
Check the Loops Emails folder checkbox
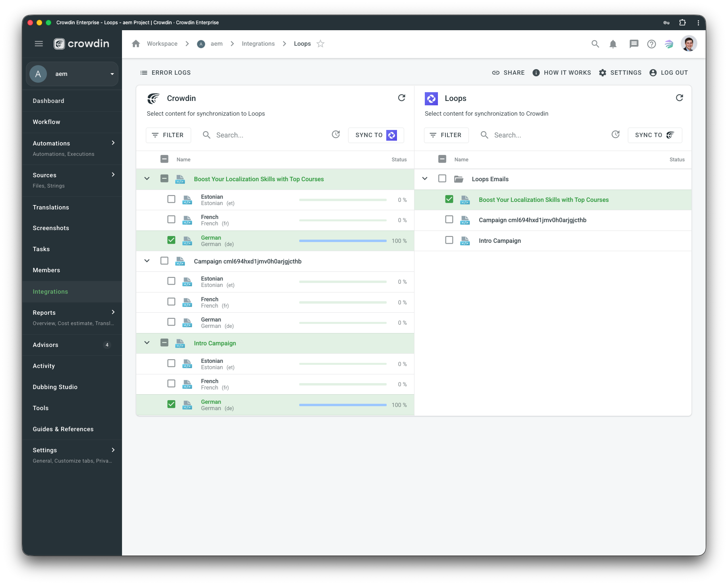[x=442, y=178]
